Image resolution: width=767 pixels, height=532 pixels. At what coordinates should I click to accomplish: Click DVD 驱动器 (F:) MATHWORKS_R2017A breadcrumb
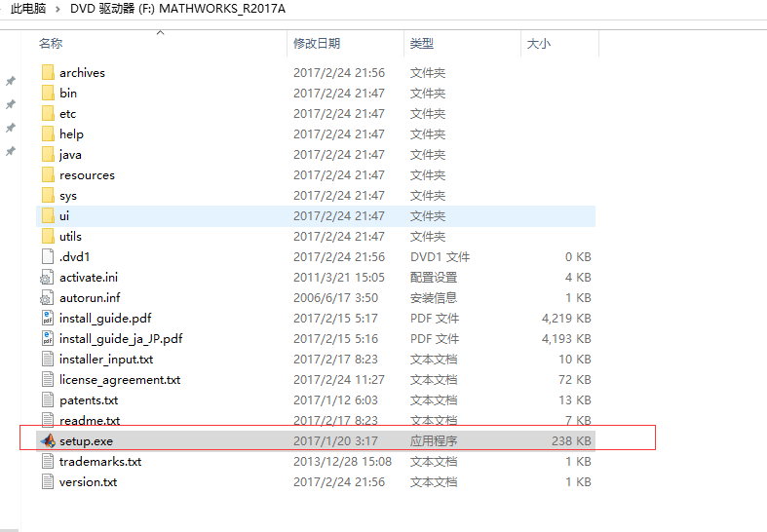coord(177,9)
